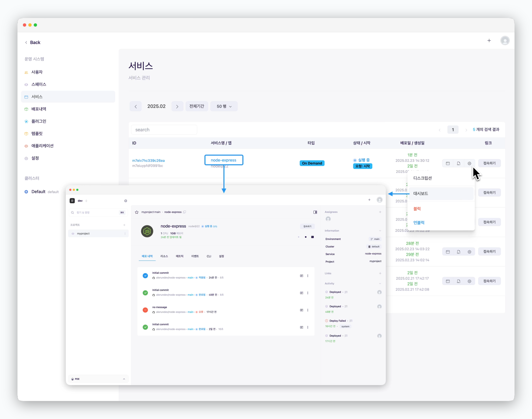Collapse the Activity section

tap(380, 284)
